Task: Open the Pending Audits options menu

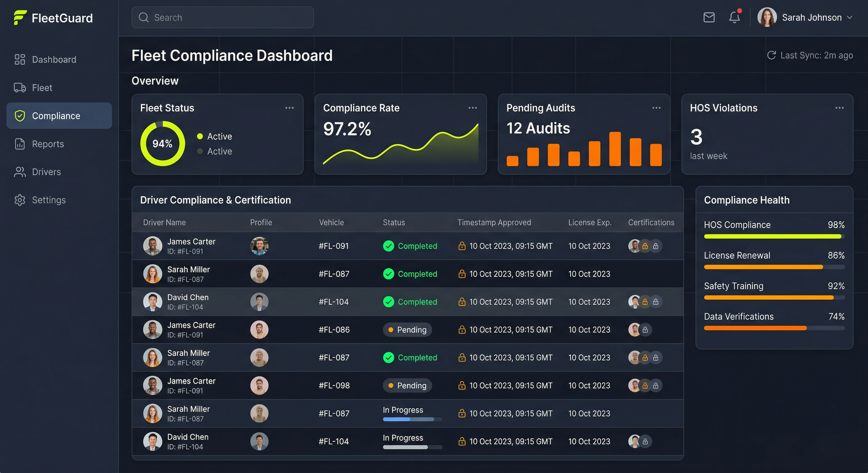Action: (x=656, y=108)
